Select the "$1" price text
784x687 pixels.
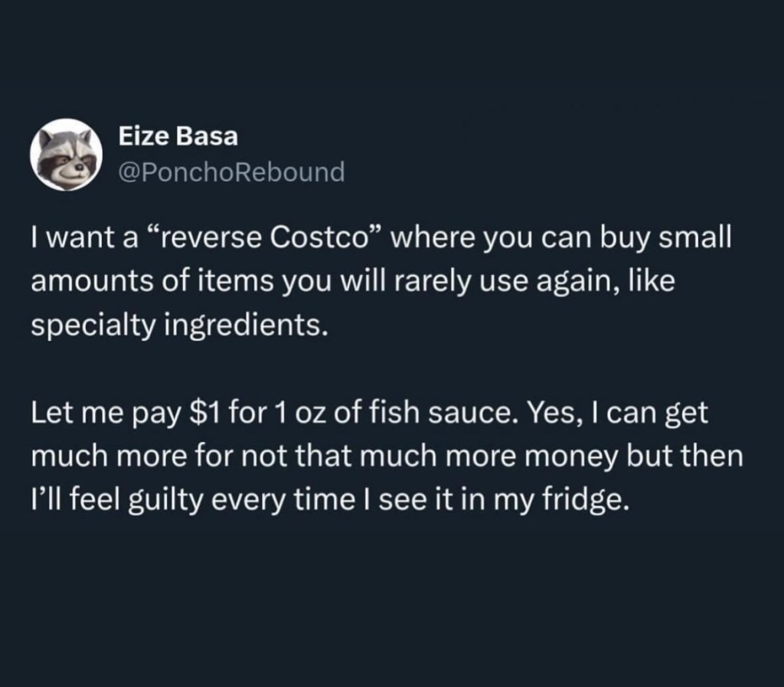click(204, 416)
